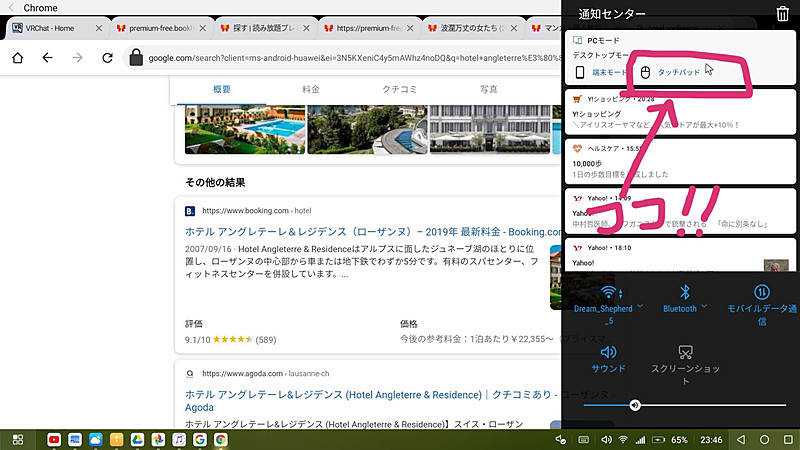Switch to VRChat - Home tab
Screen dimensions: 800x450
pyautogui.click(x=58, y=28)
